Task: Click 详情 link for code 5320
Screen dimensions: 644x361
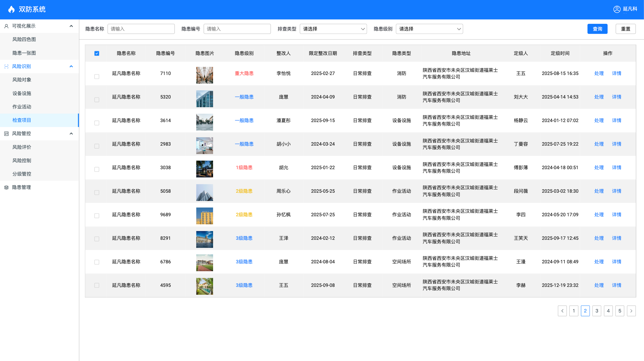Action: 616,97
